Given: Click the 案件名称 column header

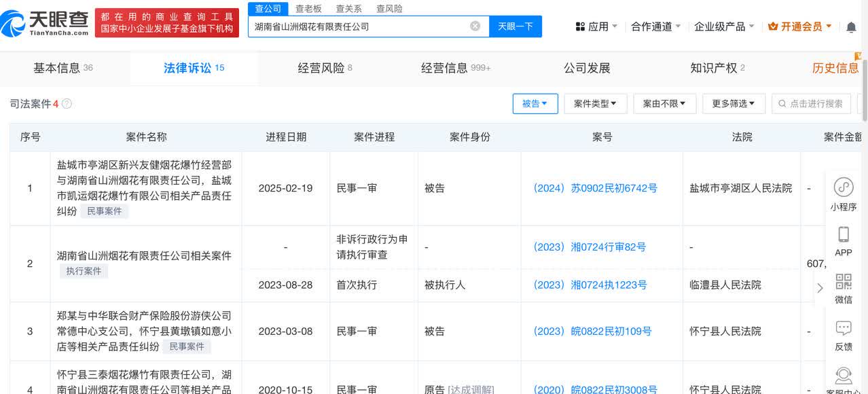Looking at the screenshot, I should click(146, 137).
